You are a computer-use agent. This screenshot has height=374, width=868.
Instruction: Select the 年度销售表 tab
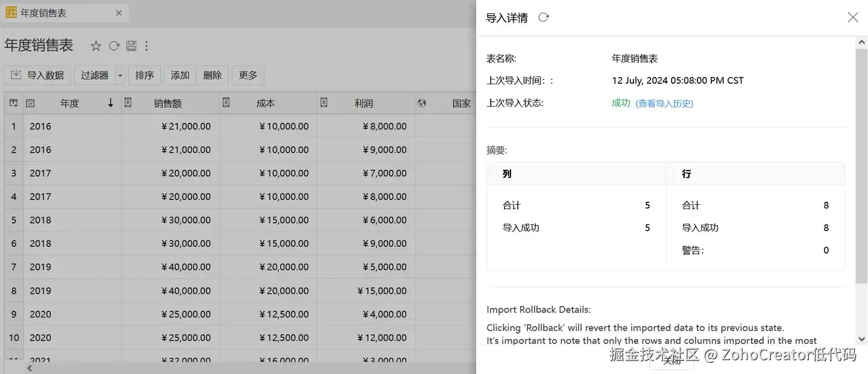coord(43,13)
